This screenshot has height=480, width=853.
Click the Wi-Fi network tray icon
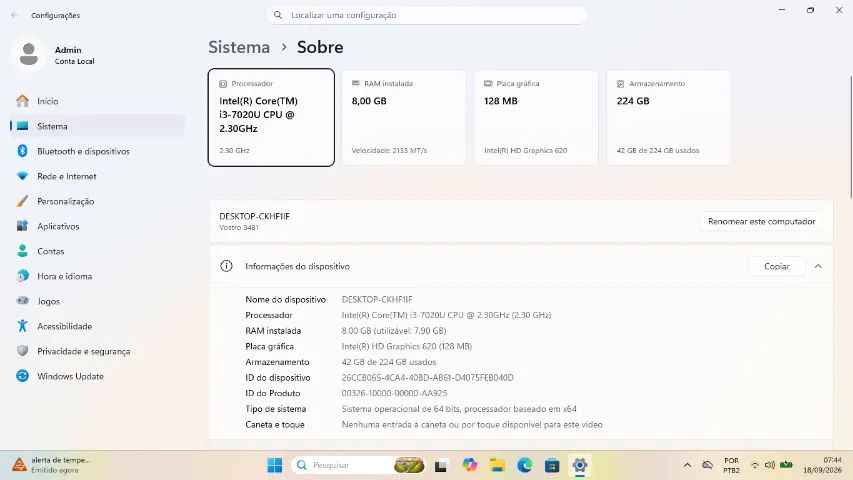click(755, 465)
